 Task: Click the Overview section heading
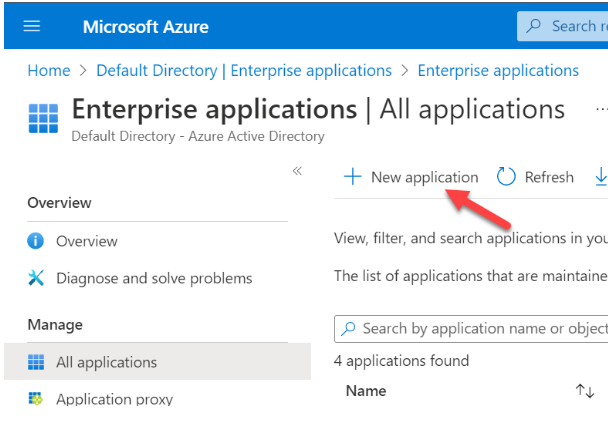pyautogui.click(x=59, y=203)
